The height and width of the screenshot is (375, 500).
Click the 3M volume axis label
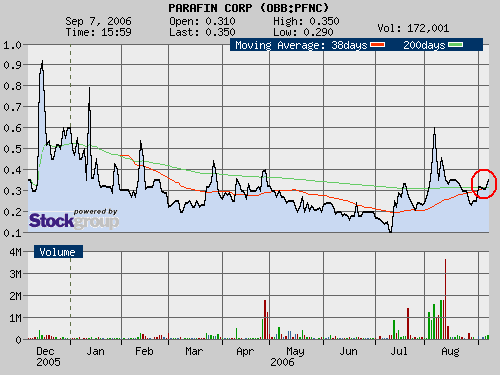(x=15, y=274)
